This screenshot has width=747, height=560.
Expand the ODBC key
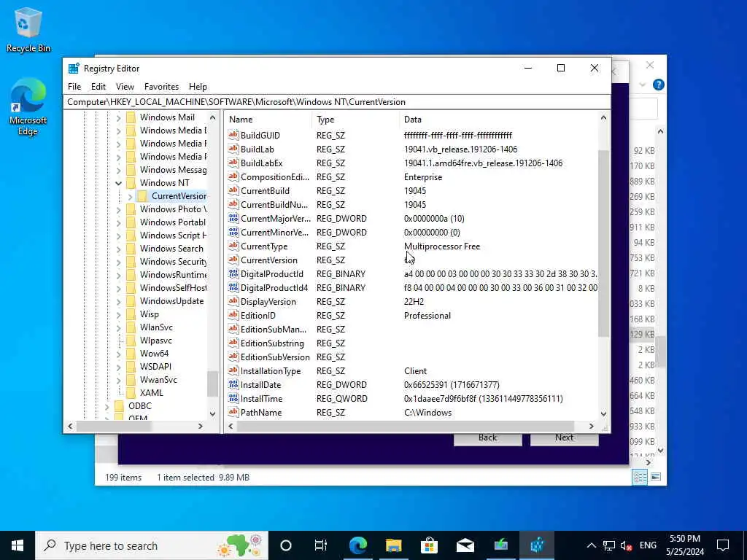107,406
